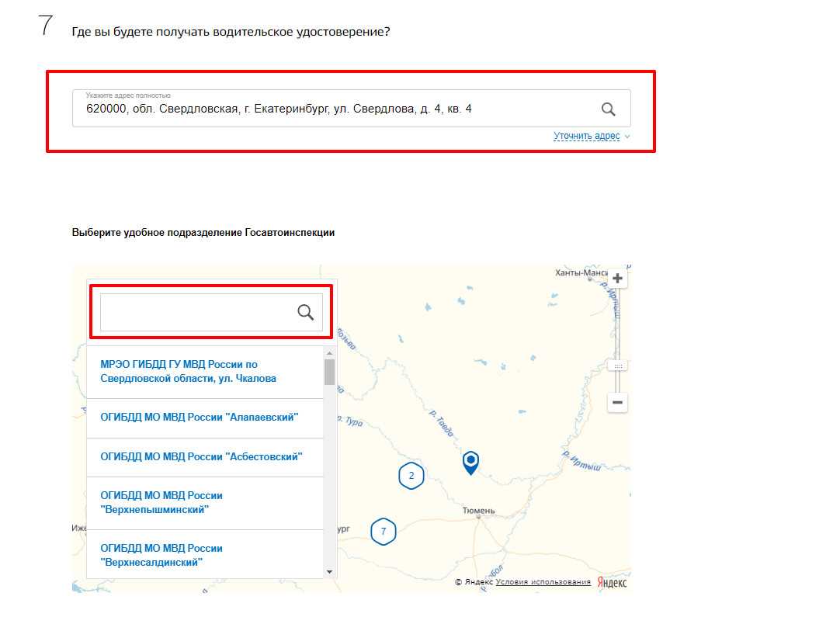Click the department search magnifier icon
Viewport: 840px width, 624px height.
pyautogui.click(x=306, y=312)
